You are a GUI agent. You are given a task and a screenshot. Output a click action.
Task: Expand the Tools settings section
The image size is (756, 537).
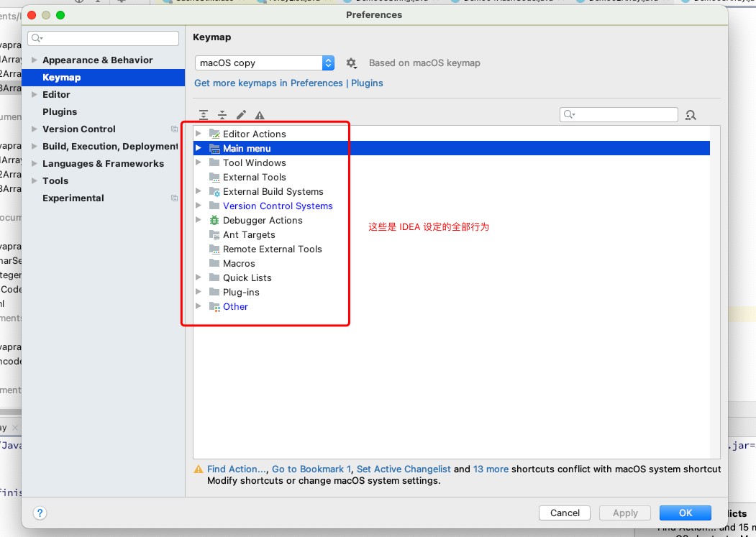click(35, 180)
